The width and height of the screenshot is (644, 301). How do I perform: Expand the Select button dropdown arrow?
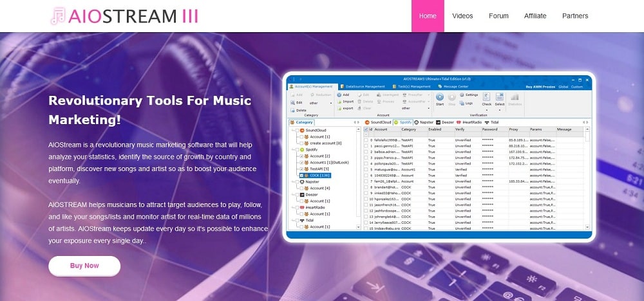click(500, 109)
